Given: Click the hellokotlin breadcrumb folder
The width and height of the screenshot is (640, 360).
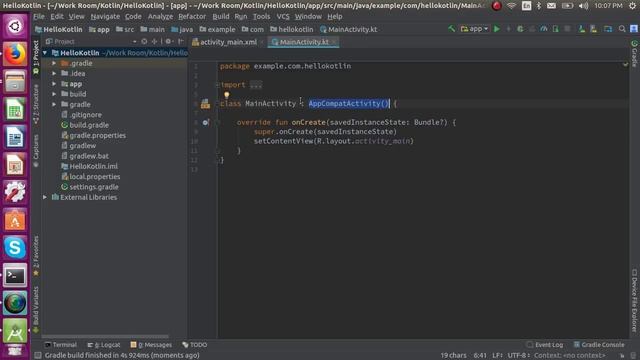Looking at the screenshot, I should 291,29.
